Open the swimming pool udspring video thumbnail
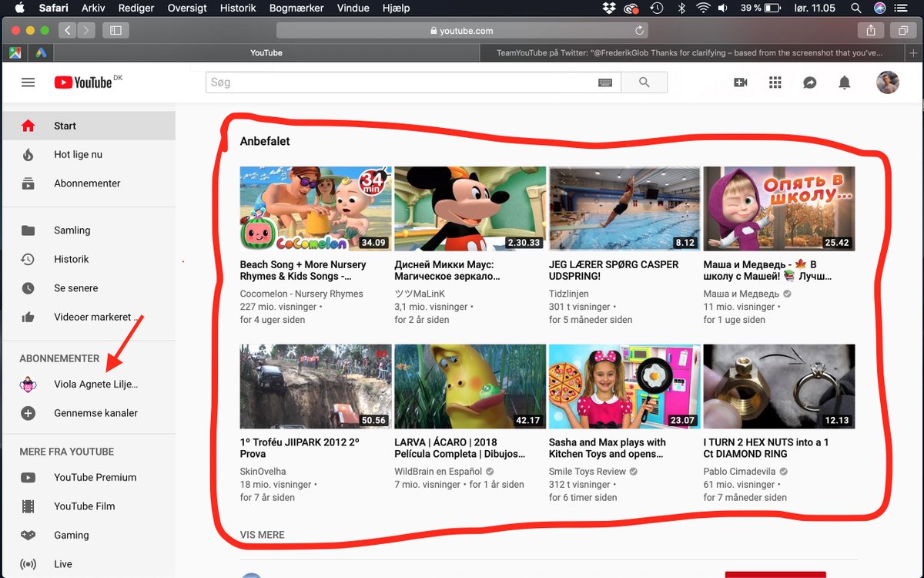Image resolution: width=924 pixels, height=578 pixels. 624,209
